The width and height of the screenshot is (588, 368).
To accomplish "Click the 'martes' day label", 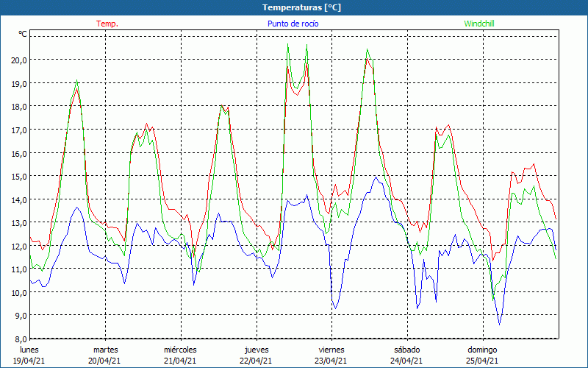I will tap(105, 350).
